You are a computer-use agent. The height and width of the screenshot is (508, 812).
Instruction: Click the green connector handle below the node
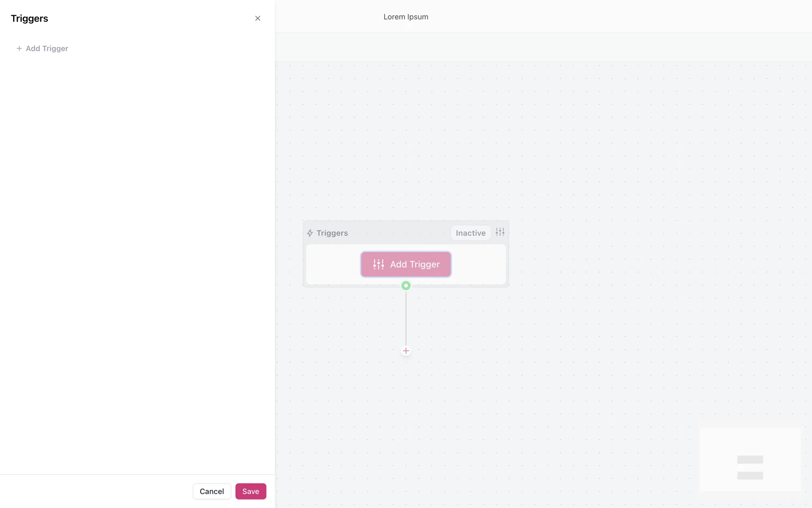[x=406, y=286]
